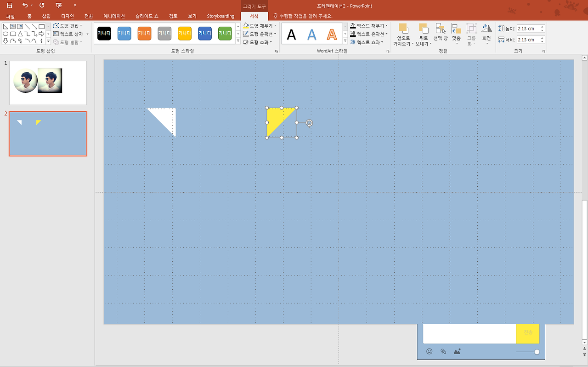Screen dimensions: 588x367
Task: Apply the black 가나다 shape style
Action: (x=104, y=33)
